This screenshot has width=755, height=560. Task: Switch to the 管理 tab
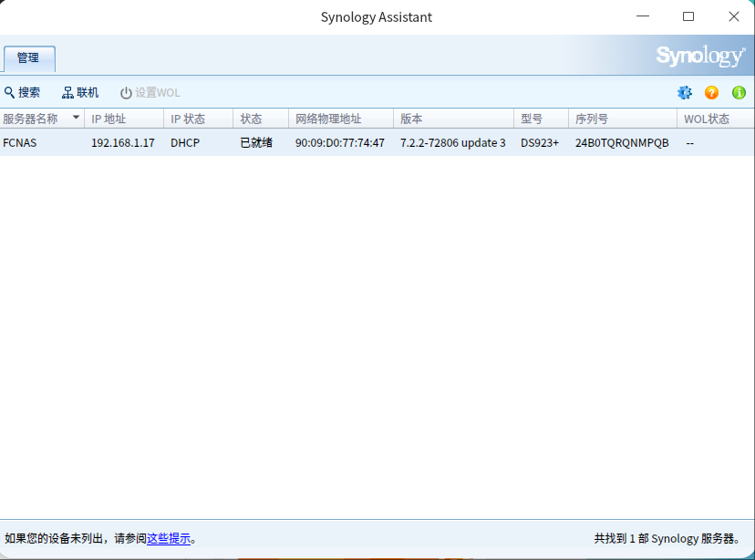(x=29, y=57)
